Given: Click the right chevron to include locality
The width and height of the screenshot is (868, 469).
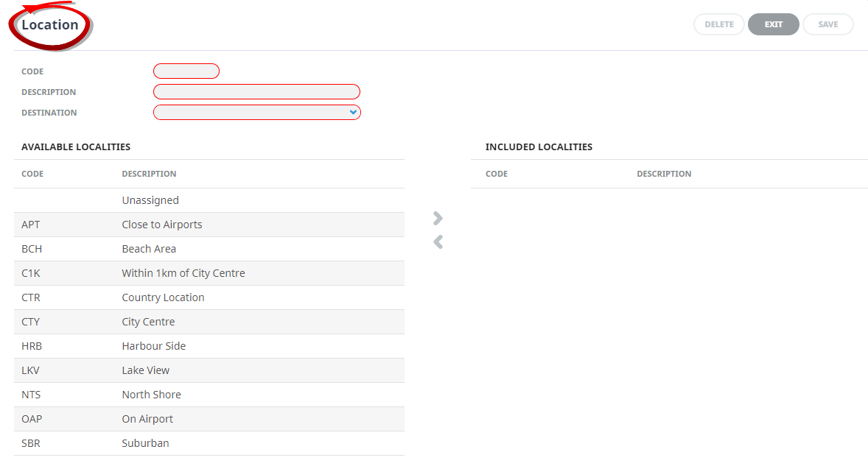Looking at the screenshot, I should pyautogui.click(x=438, y=218).
